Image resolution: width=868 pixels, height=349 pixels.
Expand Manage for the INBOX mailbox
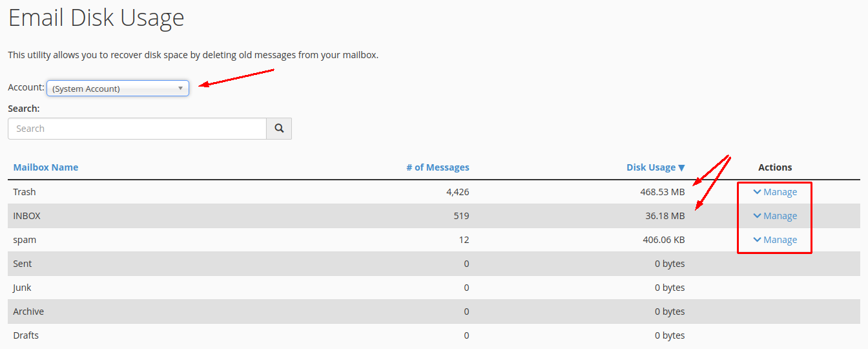(x=775, y=216)
